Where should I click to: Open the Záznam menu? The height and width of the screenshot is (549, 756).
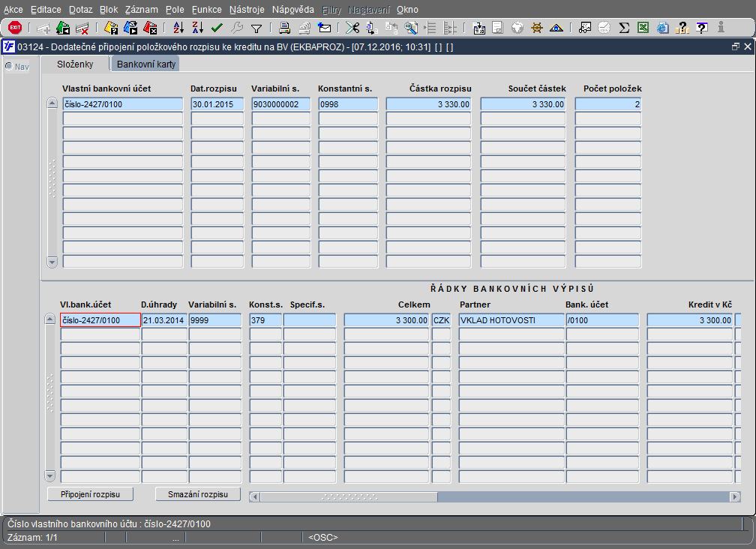pos(141,10)
